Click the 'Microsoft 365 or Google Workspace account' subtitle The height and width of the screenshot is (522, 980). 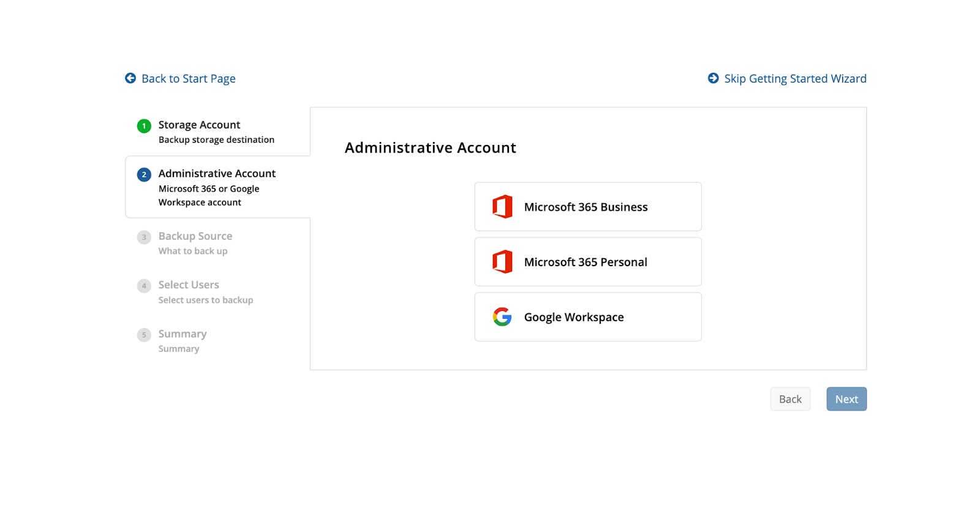pos(209,195)
